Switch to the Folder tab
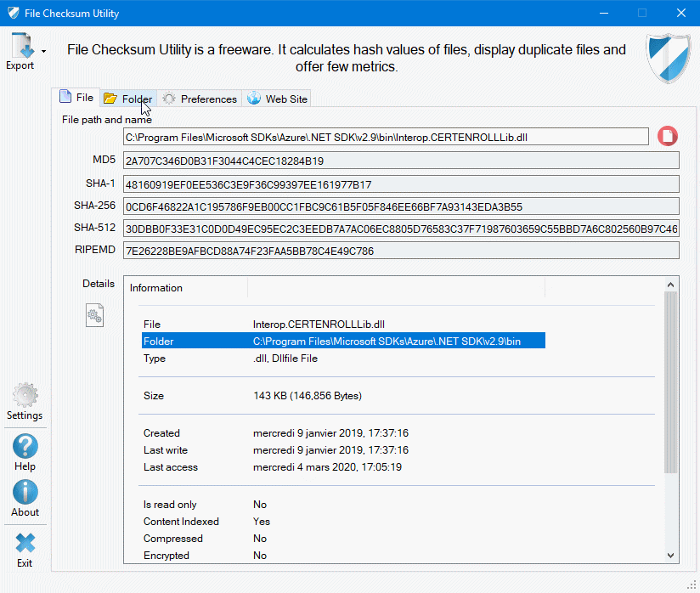Viewport: 700px width, 593px height. (128, 99)
